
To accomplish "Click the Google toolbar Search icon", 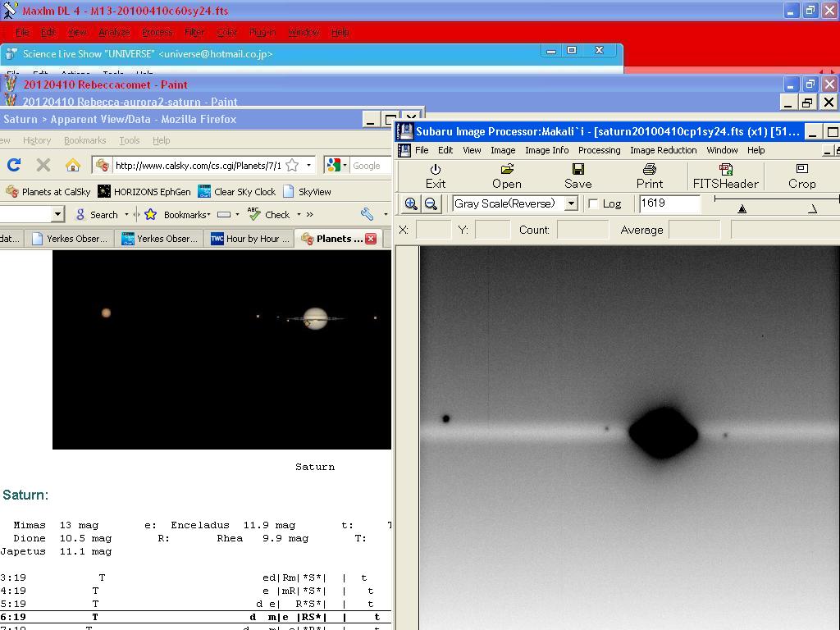I will (80, 214).
